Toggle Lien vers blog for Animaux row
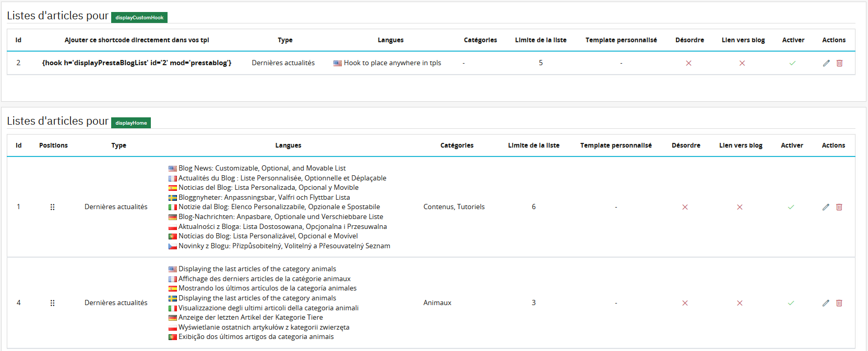Image resolution: width=868 pixels, height=351 pixels. click(x=740, y=303)
